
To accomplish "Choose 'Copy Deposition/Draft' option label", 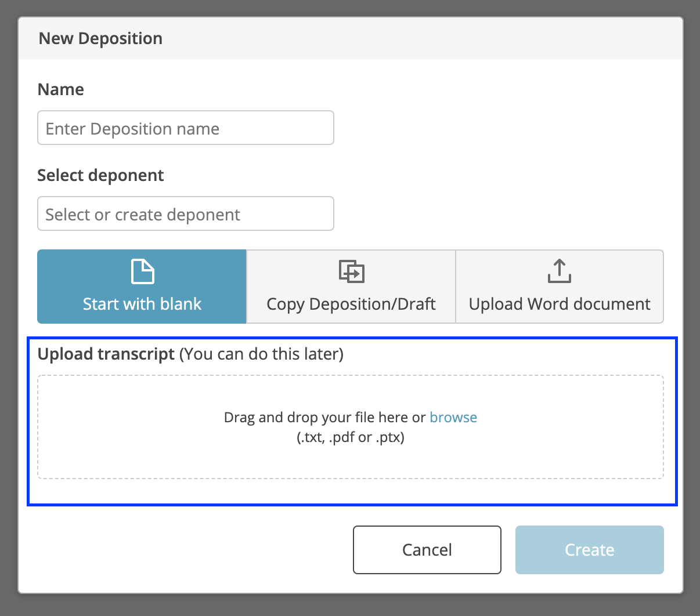I will [x=351, y=304].
